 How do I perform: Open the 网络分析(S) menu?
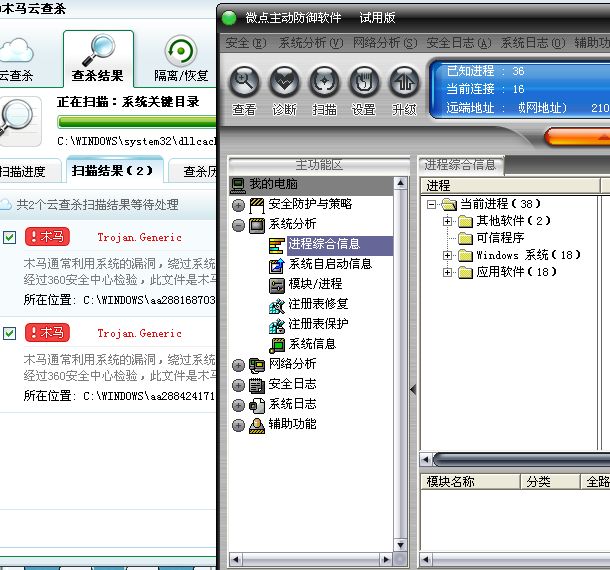coord(385,43)
